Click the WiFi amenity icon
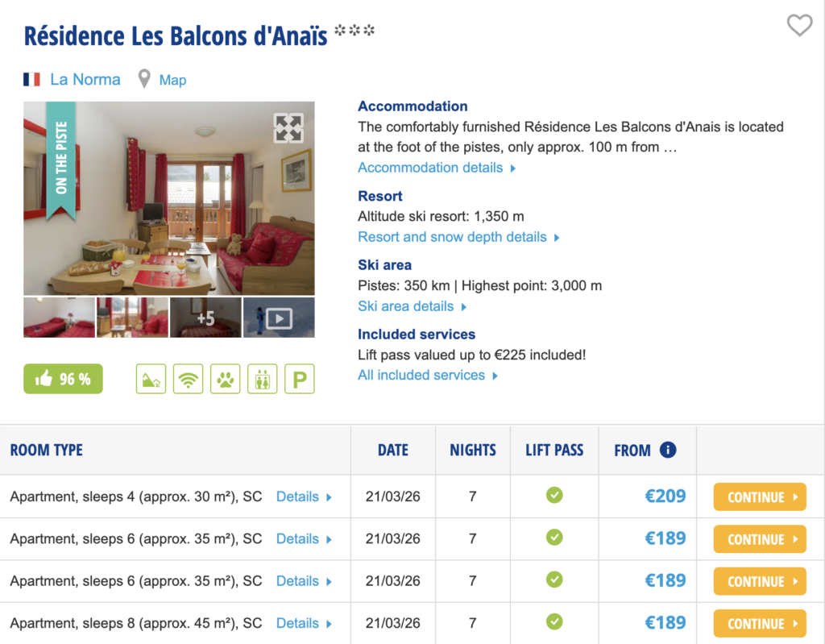Image resolution: width=825 pixels, height=644 pixels. [x=189, y=379]
